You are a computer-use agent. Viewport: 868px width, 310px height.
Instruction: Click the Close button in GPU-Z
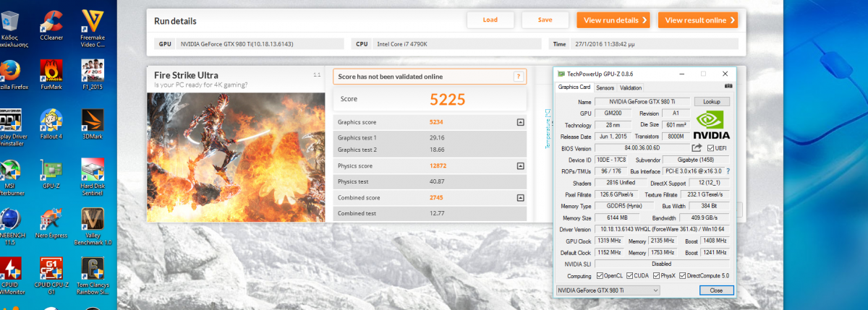[716, 290]
